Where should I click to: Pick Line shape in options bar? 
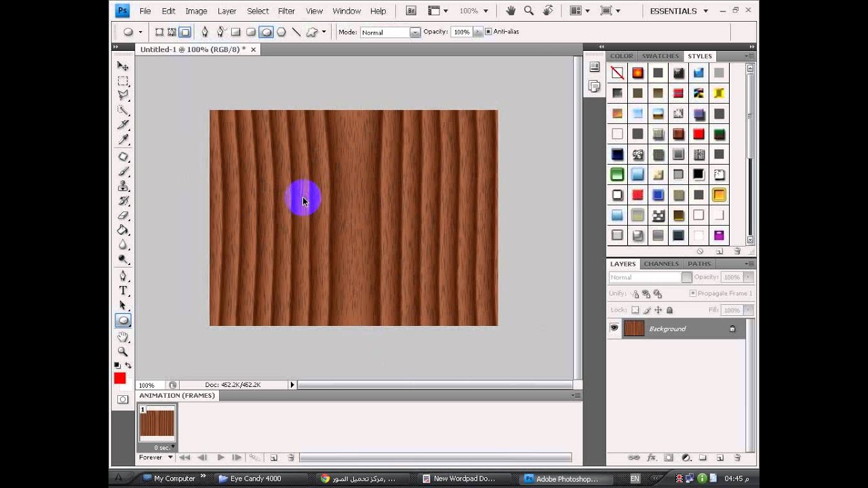click(x=296, y=32)
